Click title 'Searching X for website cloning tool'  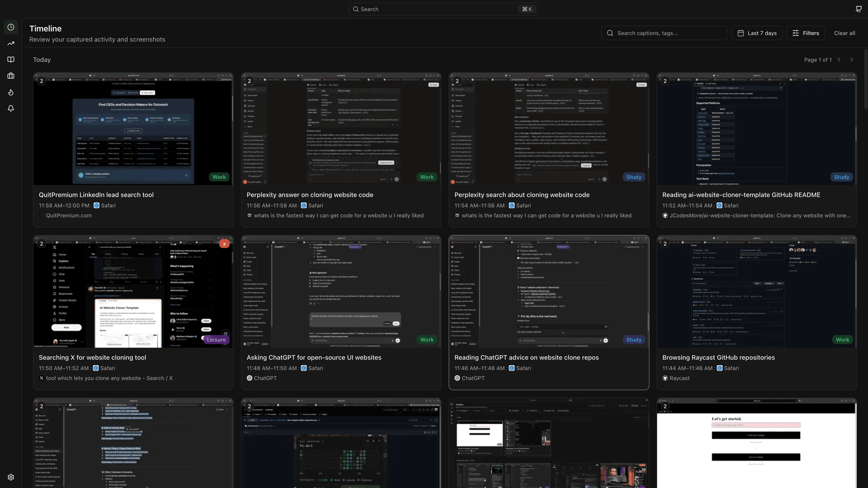point(92,358)
